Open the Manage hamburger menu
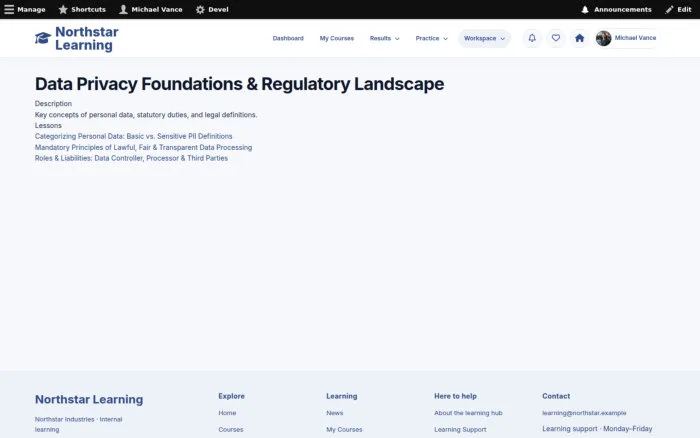Image resolution: width=700 pixels, height=438 pixels. 25,9
